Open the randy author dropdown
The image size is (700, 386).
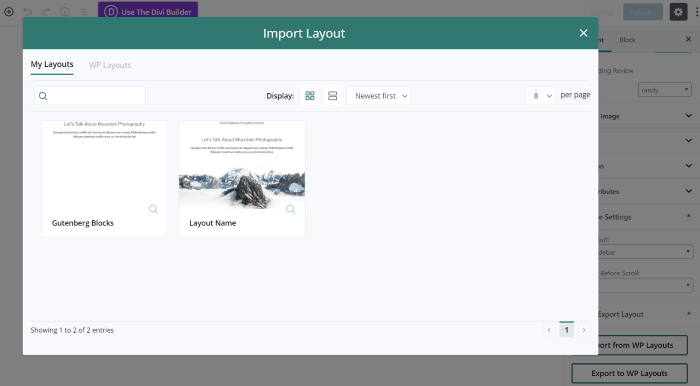click(x=665, y=90)
